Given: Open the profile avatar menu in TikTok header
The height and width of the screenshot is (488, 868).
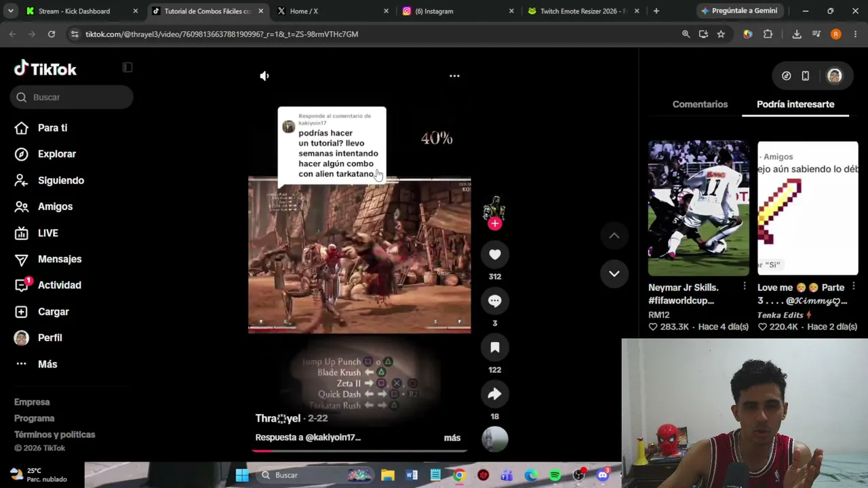Looking at the screenshot, I should (834, 76).
